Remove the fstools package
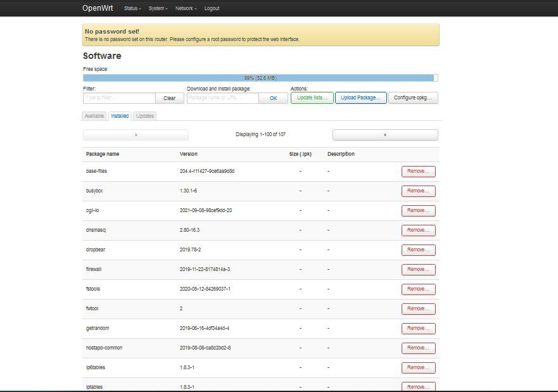Screen dimensions: 558x392 click(418, 289)
